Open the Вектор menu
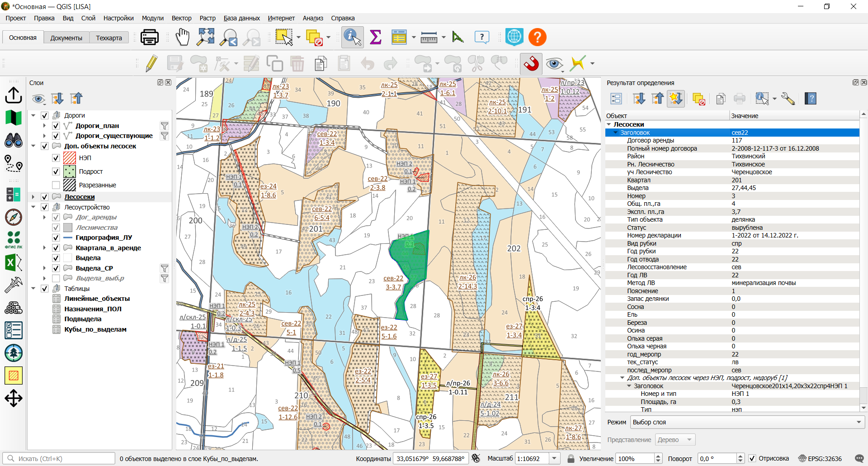Image resolution: width=868 pixels, height=466 pixels. (x=181, y=18)
